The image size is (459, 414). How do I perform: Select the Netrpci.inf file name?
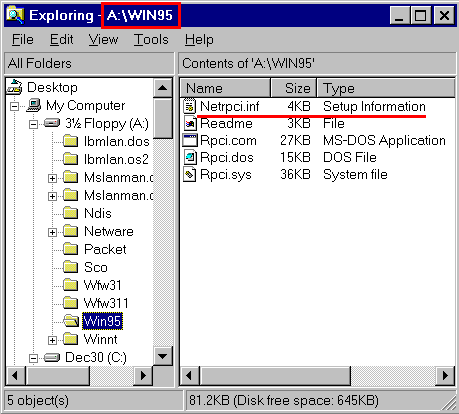tap(230, 106)
